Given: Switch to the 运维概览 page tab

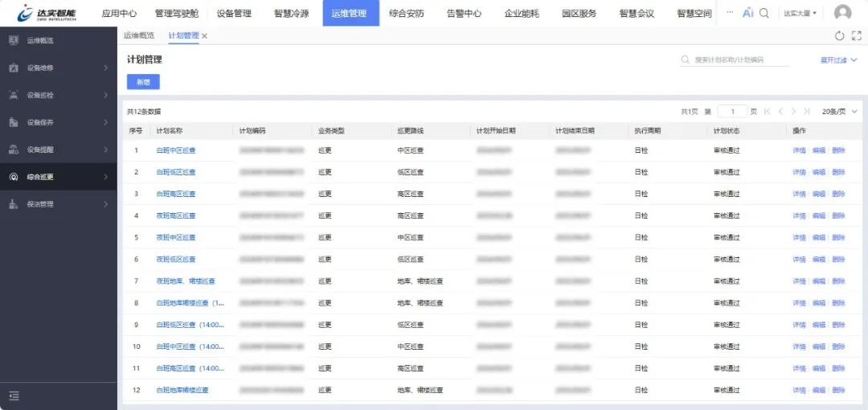Looking at the screenshot, I should pos(139,35).
